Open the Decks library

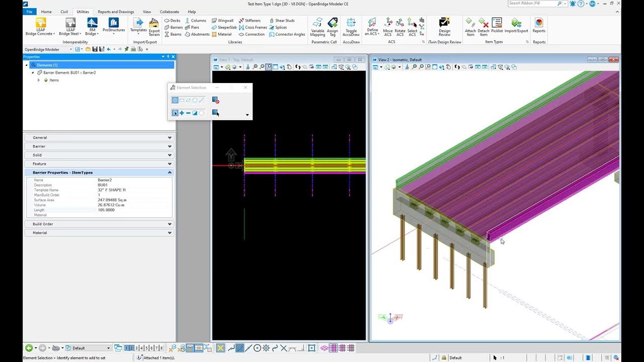coord(172,21)
